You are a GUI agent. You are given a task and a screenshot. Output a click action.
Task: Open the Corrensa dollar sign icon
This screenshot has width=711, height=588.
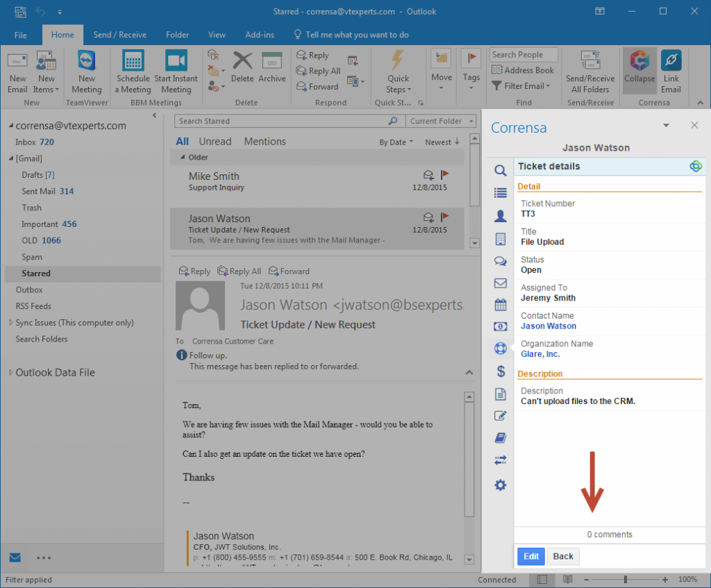click(x=501, y=371)
